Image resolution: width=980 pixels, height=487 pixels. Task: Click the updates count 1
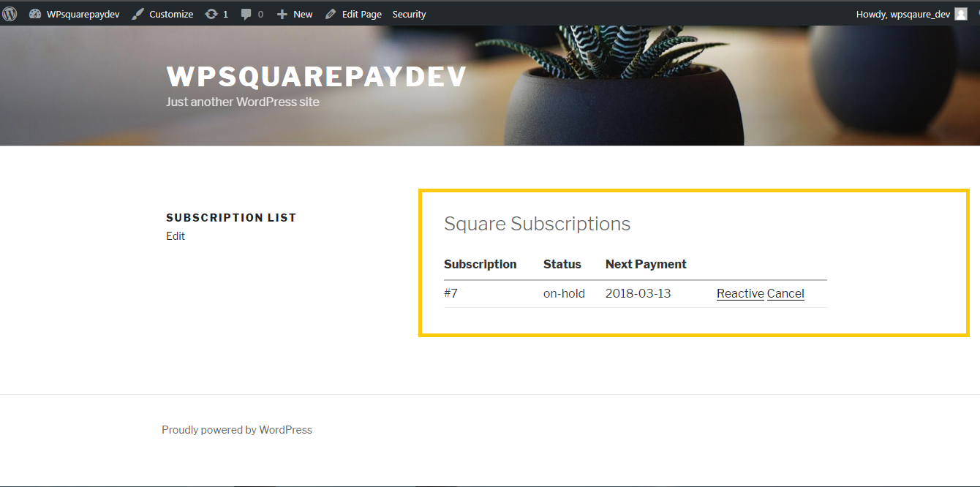click(225, 14)
